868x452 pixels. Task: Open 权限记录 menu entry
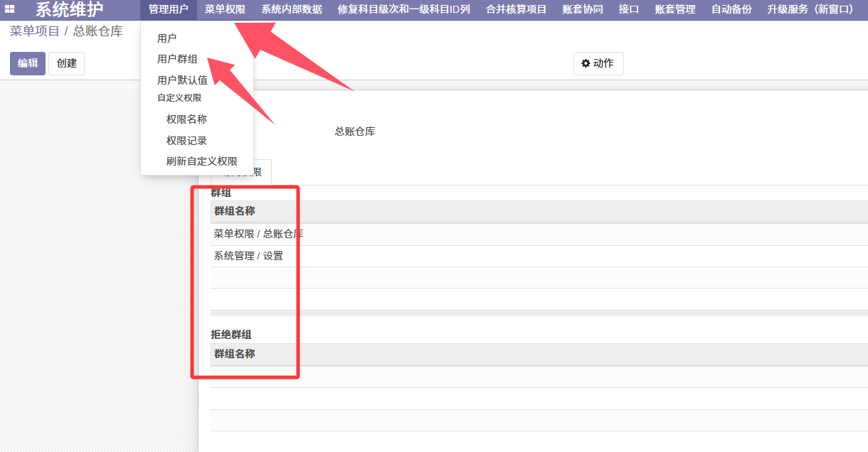[x=186, y=141]
